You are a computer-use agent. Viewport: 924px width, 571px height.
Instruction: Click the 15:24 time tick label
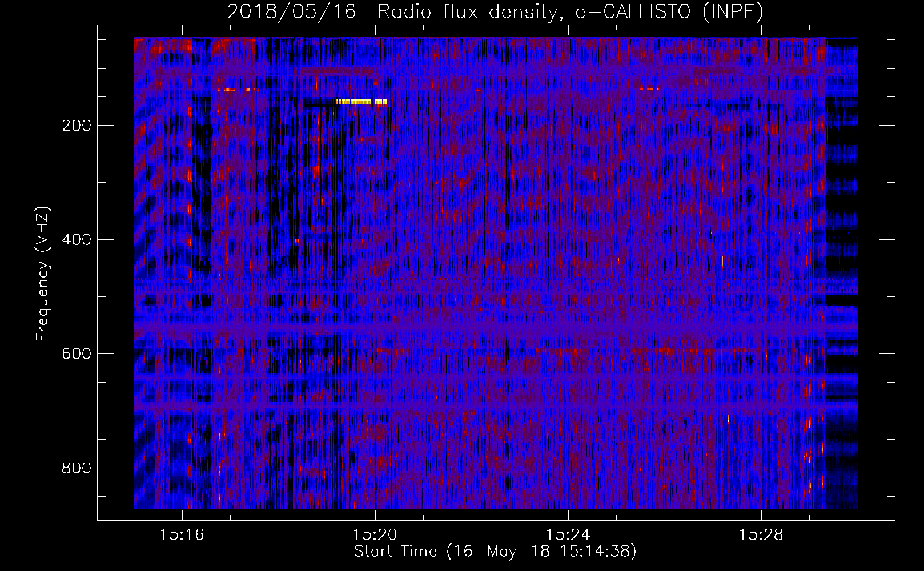568,535
